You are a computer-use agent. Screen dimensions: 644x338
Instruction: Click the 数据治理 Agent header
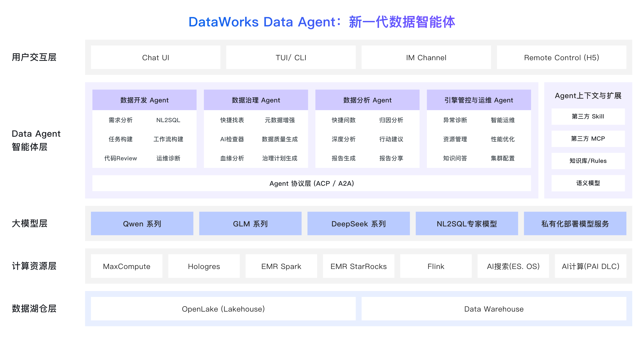pos(256,100)
